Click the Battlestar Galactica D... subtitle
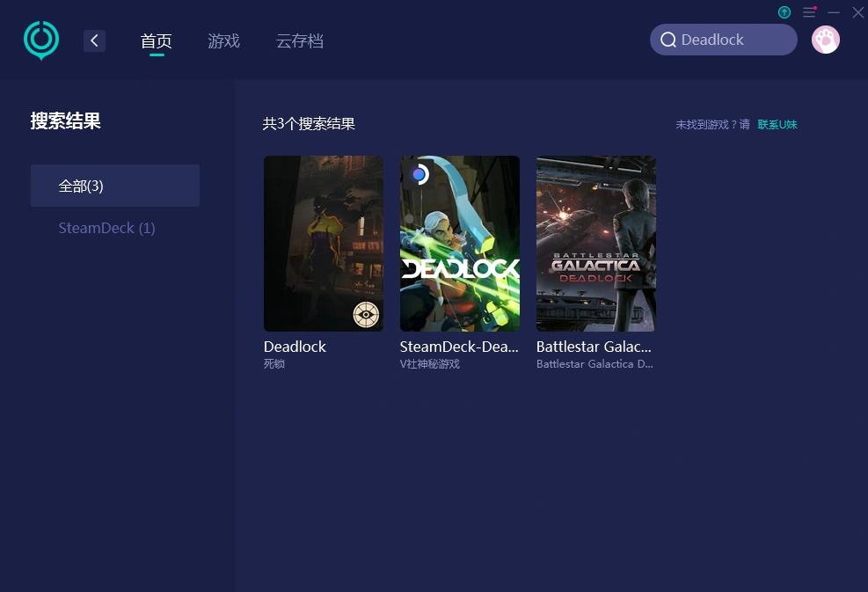Screen dimensions: 868x592 coord(594,364)
